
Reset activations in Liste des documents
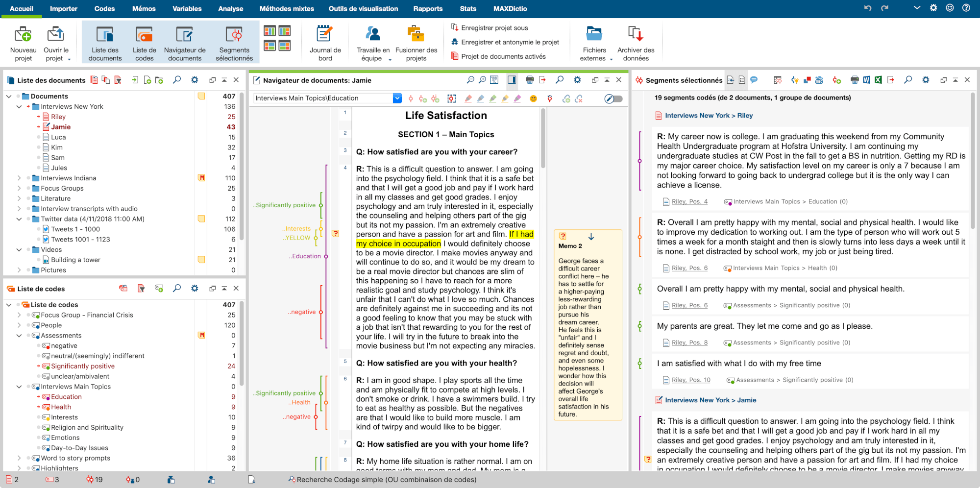pos(94,80)
